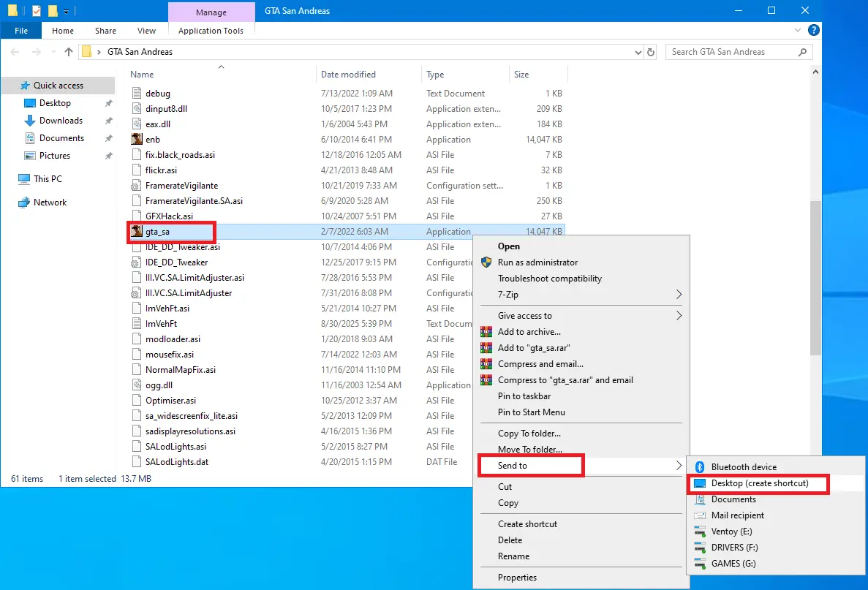The image size is (868, 590).
Task: Click the enb application icon
Action: pos(137,139)
